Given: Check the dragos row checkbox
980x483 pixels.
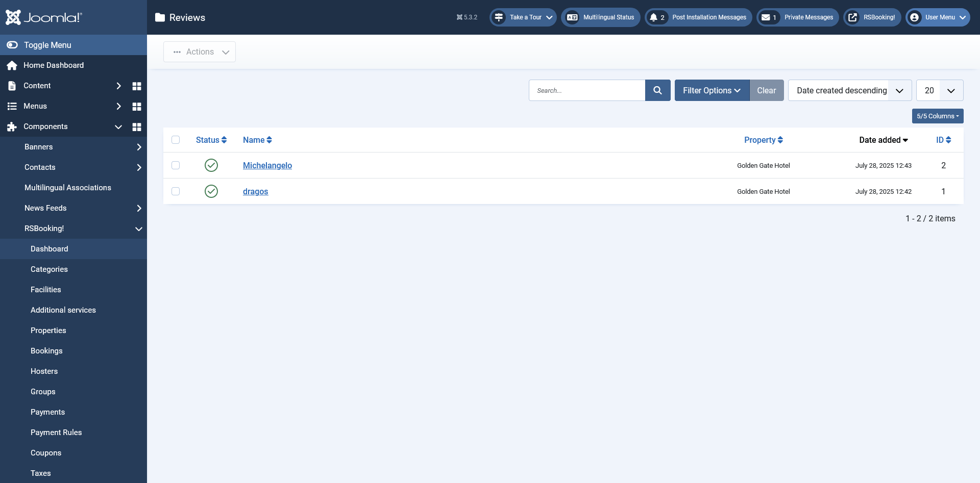Looking at the screenshot, I should coord(176,191).
